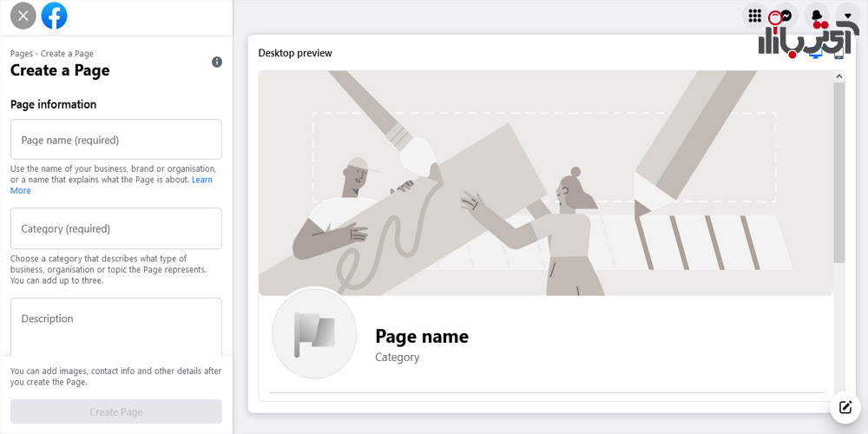Click the info icon beside Create a Page
Image resolution: width=868 pixels, height=434 pixels.
click(x=217, y=62)
